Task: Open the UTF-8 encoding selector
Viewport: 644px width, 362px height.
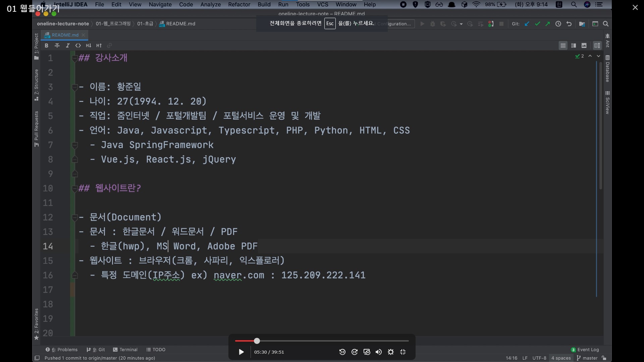Action: click(x=539, y=358)
